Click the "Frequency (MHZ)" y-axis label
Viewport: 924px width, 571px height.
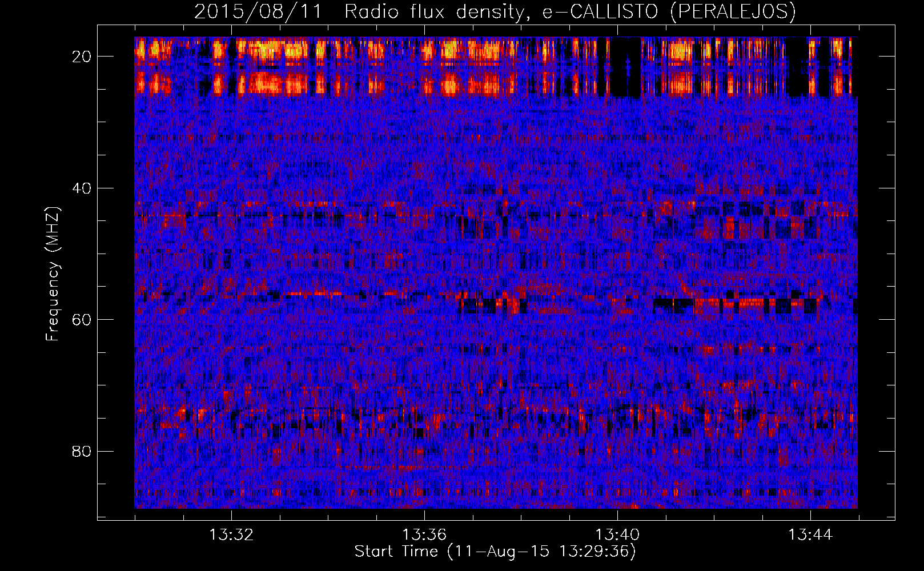pyautogui.click(x=53, y=274)
